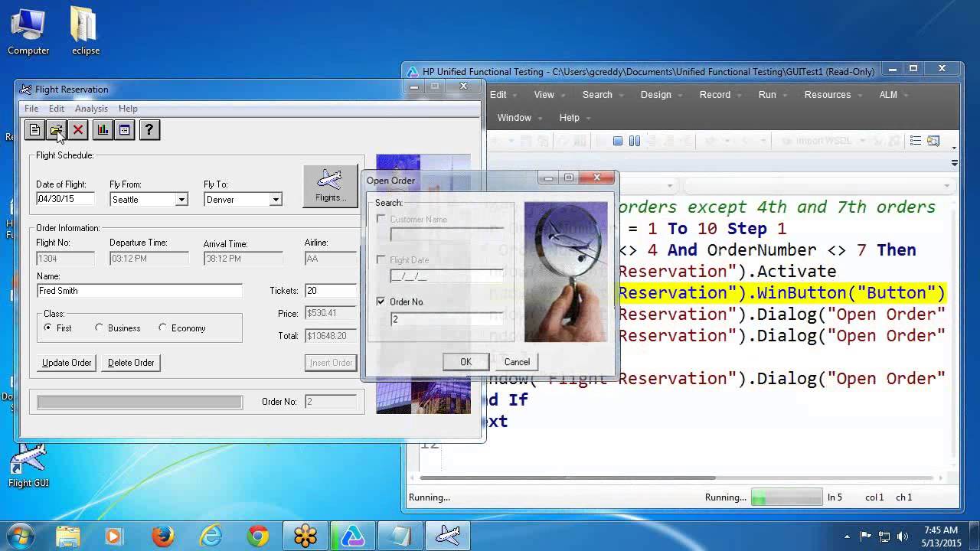980x551 pixels.
Task: Open the list view icon in UFT toolbar
Action: click(x=916, y=141)
